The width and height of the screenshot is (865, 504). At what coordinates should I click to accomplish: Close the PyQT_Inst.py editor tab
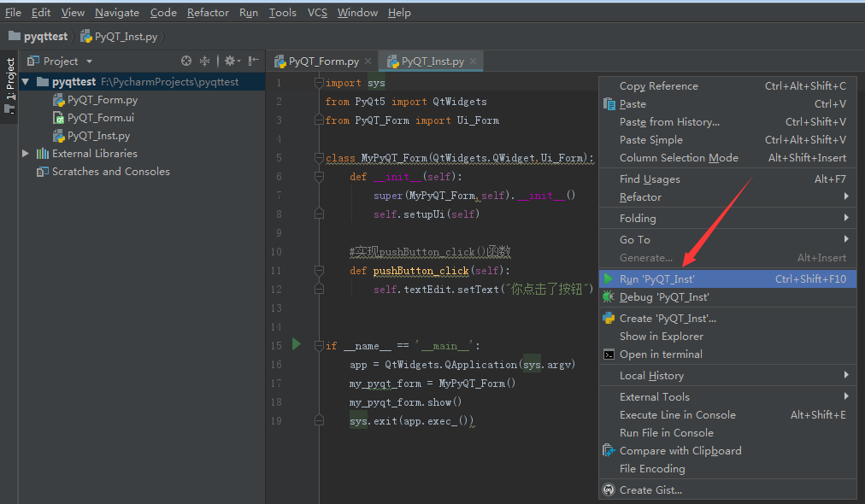(x=473, y=62)
